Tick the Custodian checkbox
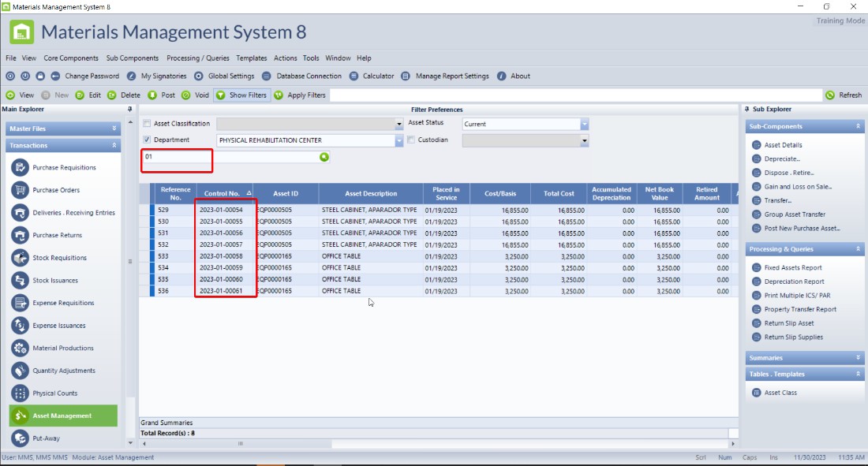The width and height of the screenshot is (868, 466). click(x=411, y=140)
